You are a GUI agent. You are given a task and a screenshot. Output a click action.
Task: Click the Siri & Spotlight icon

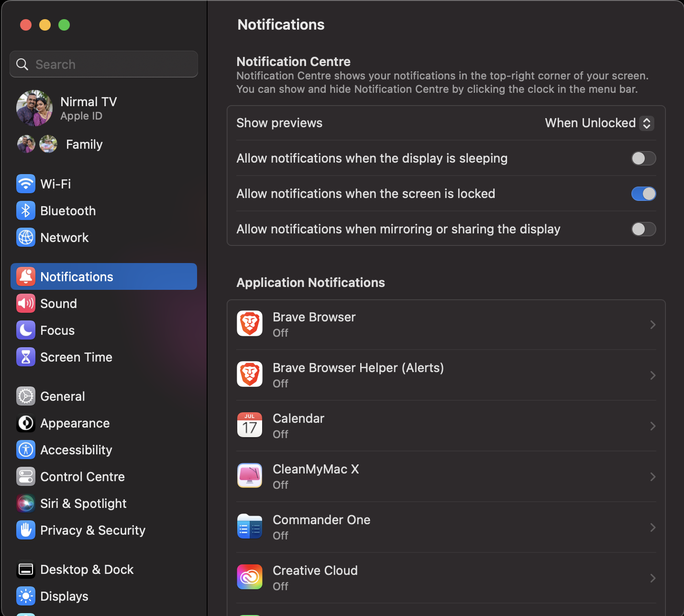point(26,503)
